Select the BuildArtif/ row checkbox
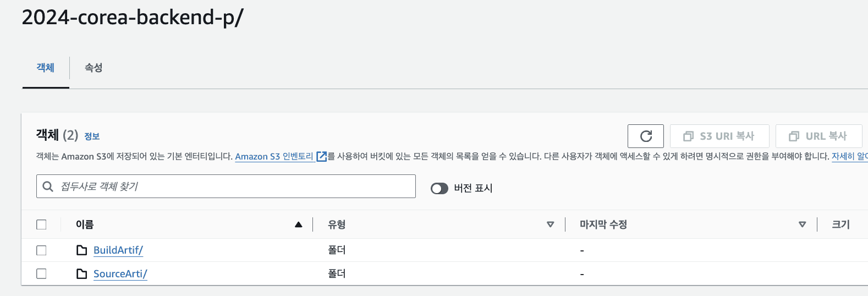The width and height of the screenshot is (868, 296). pos(41,250)
